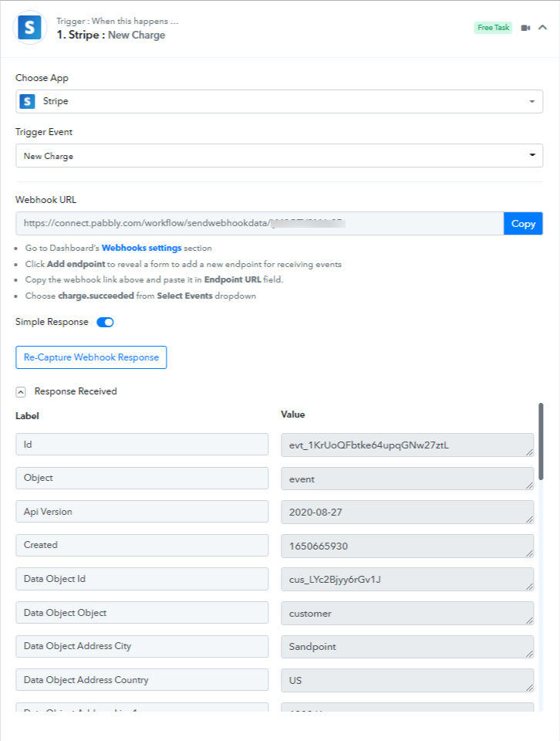Viewport: 560px width, 741px height.
Task: Click the 'Value' column header
Action: (x=293, y=414)
